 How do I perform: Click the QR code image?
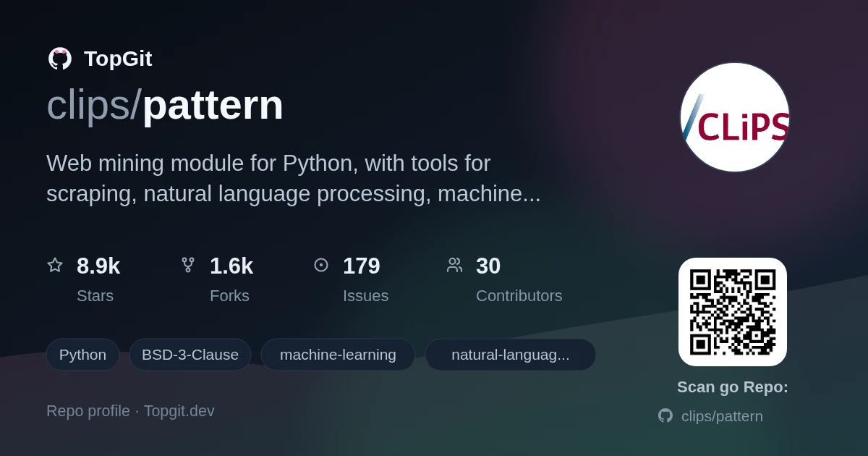pos(733,312)
